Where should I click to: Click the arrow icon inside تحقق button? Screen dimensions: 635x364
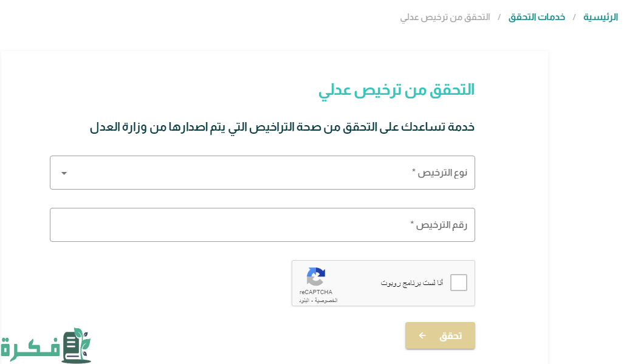(x=422, y=335)
